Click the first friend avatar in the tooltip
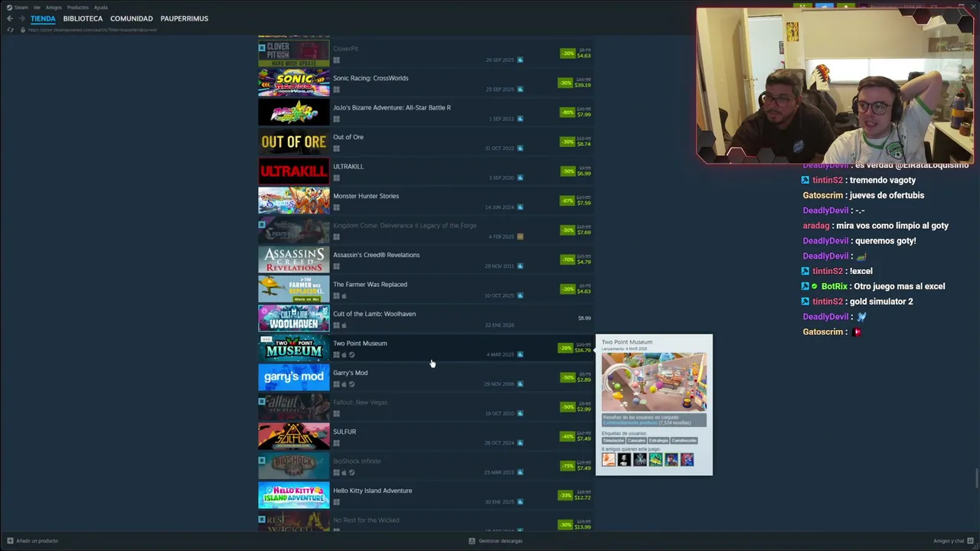980x551 pixels. 609,459
